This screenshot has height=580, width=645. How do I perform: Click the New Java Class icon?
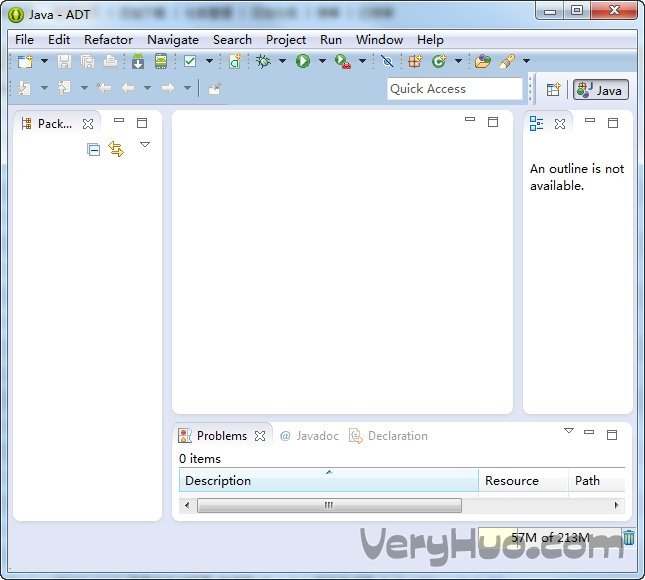click(439, 61)
